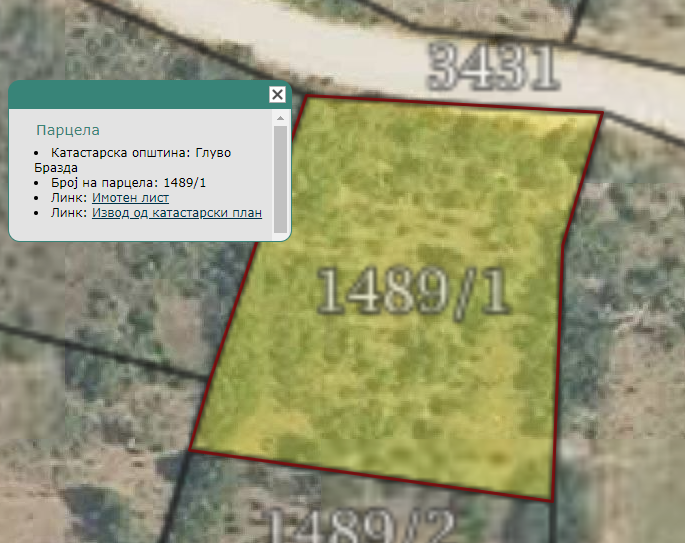Click popup scrollbar up arrow

pyautogui.click(x=280, y=118)
